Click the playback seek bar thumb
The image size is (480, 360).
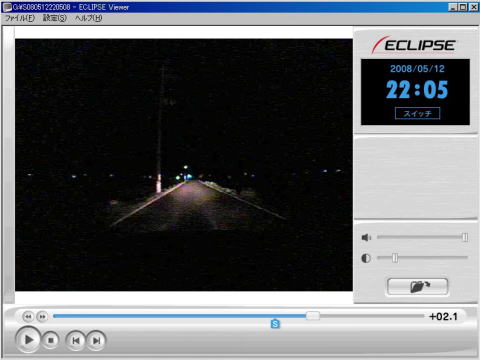click(313, 316)
